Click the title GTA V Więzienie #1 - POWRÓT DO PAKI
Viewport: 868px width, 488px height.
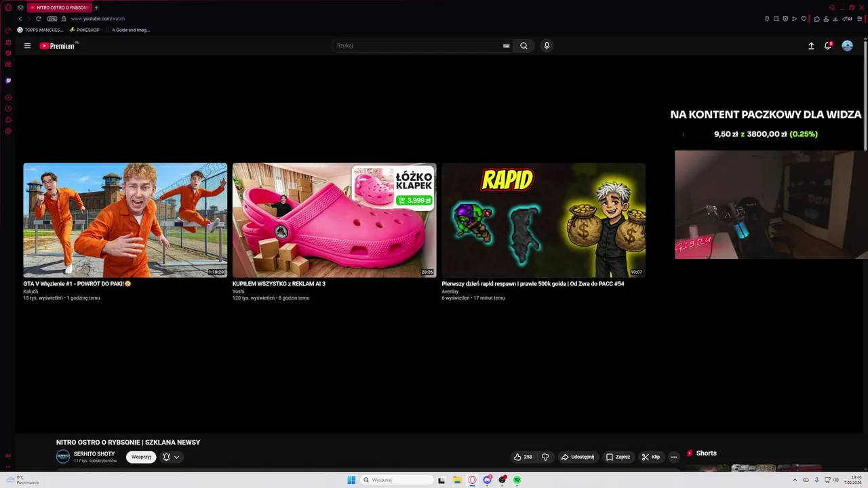tap(77, 284)
